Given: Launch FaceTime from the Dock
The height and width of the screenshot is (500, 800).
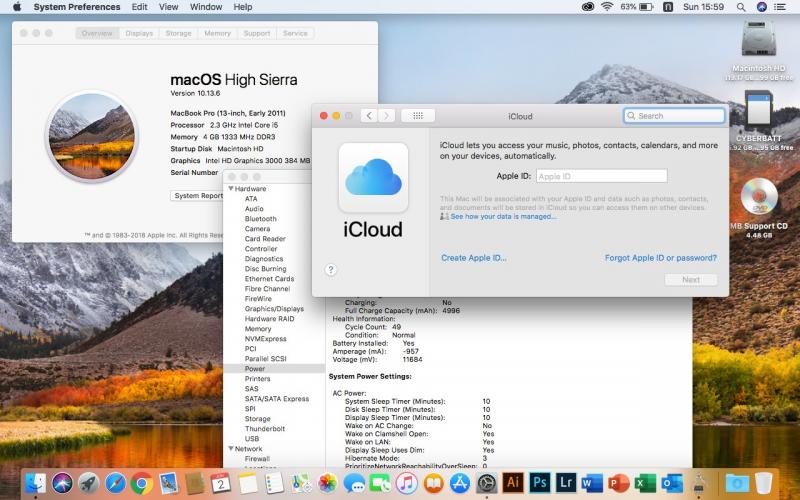Looking at the screenshot, I should (380, 483).
